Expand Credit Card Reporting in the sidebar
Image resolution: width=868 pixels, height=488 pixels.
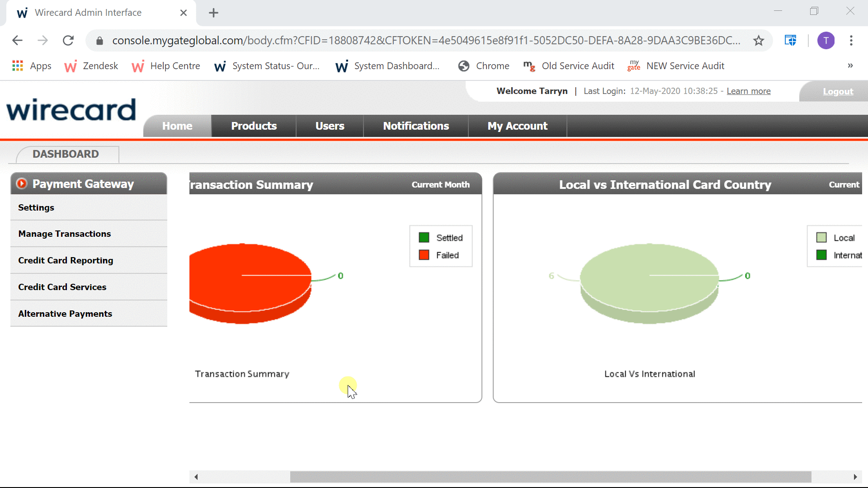pos(66,260)
